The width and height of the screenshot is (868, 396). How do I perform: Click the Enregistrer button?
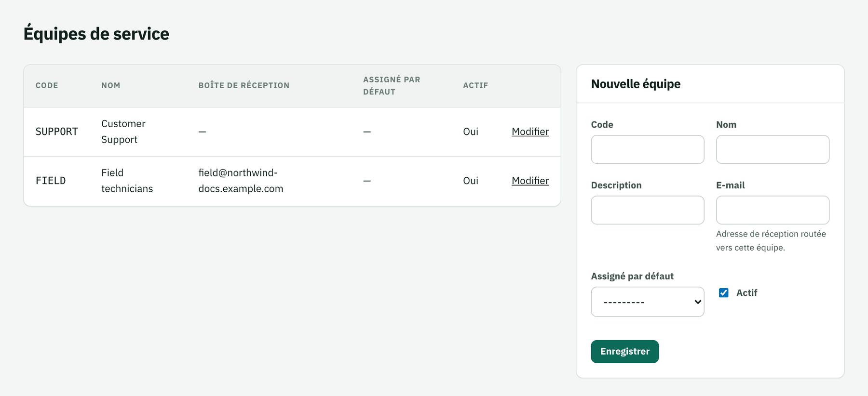(x=624, y=351)
